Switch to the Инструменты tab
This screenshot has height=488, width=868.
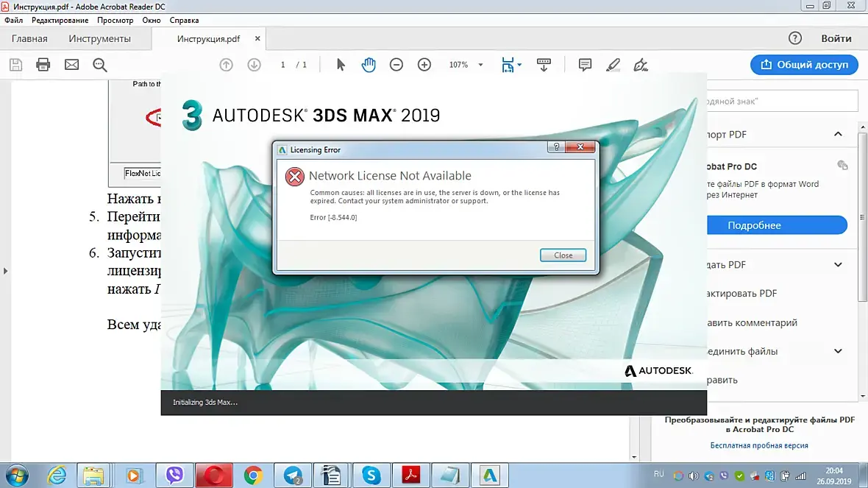point(99,39)
